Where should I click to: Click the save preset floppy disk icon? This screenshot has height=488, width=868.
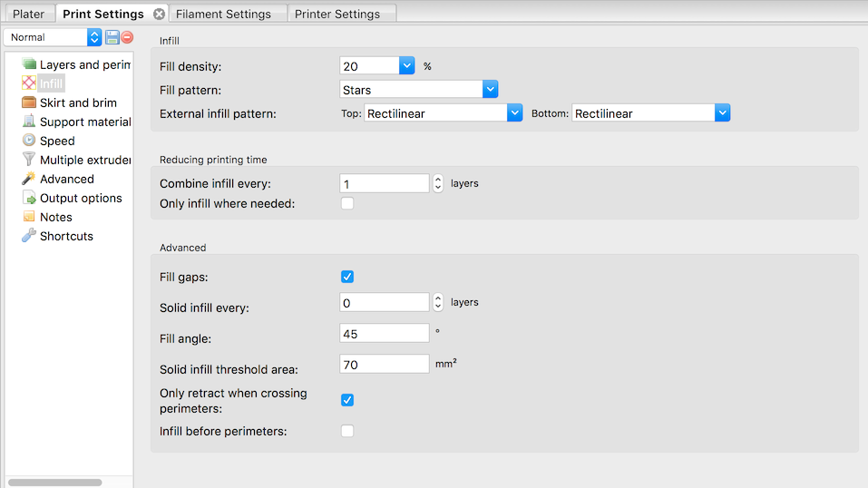click(x=112, y=37)
